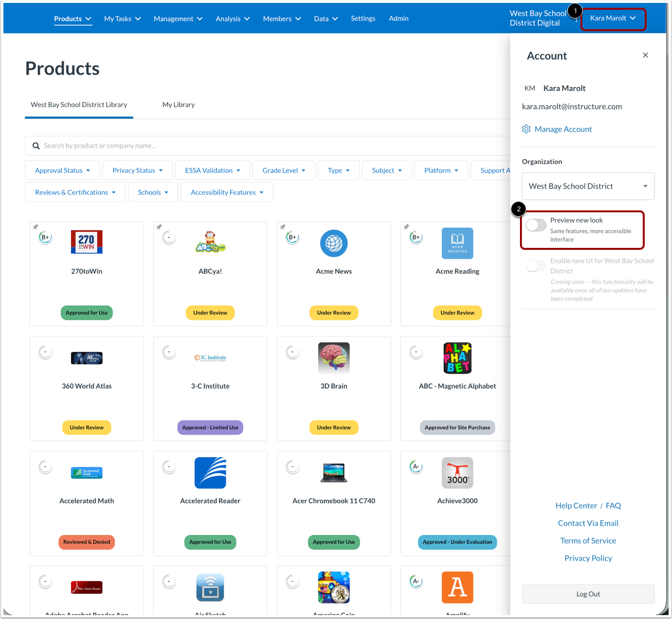Open the Grade Level filter dropdown
This screenshot has width=672, height=619.
coord(284,170)
